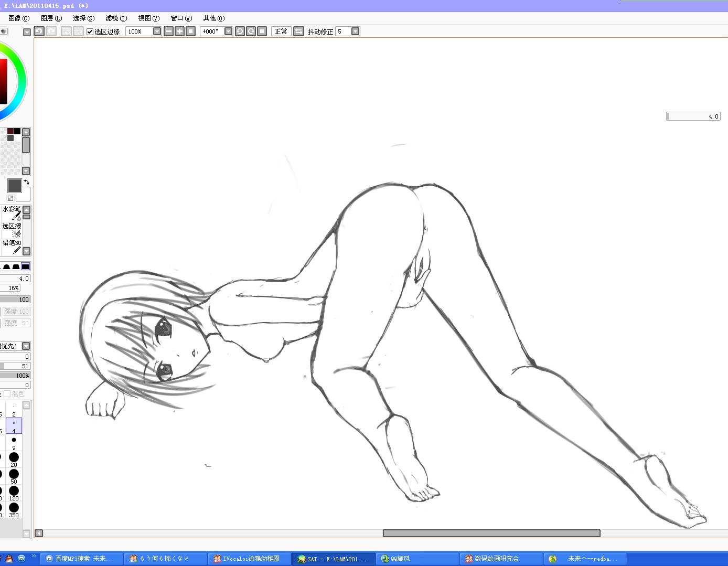Toggle the 混色 checkbox

7,393
